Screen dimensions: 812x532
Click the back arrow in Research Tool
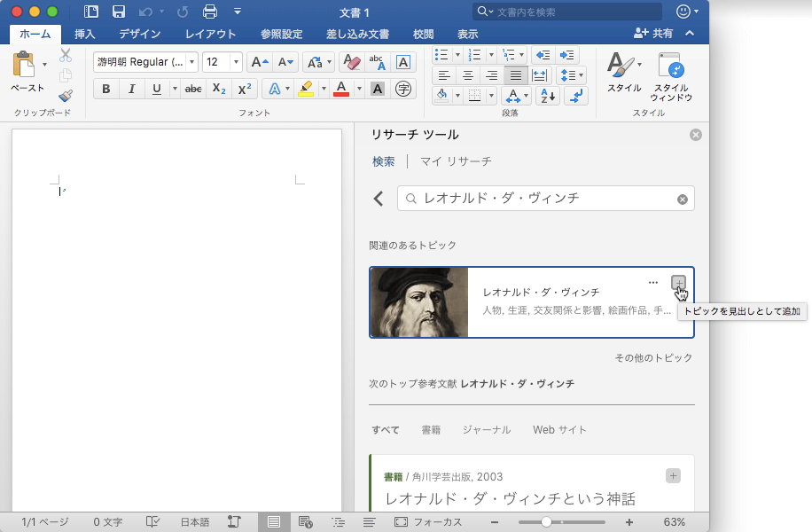tap(379, 199)
